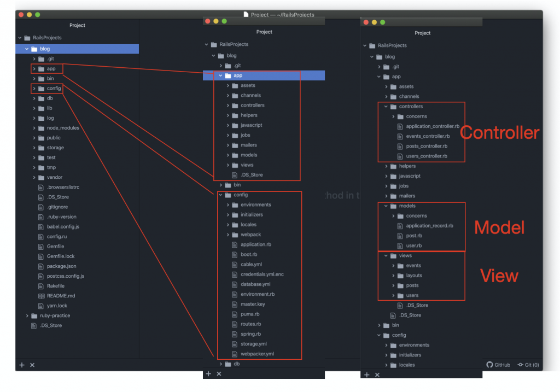This screenshot has height=392, width=560.
Task: Expand the environments folder in the middle window
Action: coord(228,205)
